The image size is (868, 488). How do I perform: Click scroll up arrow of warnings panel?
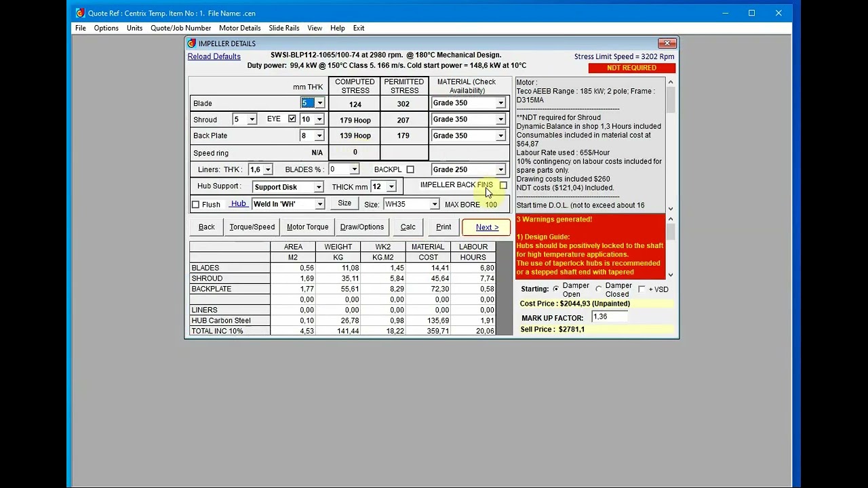671,219
